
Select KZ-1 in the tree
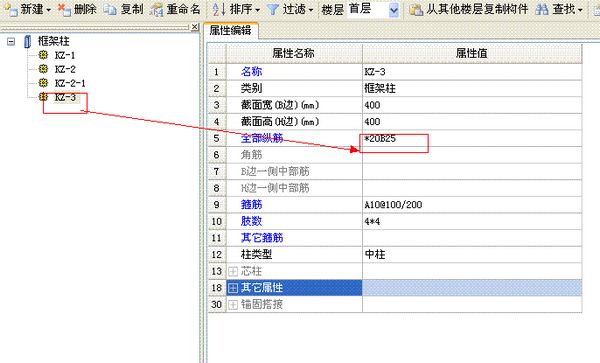click(65, 55)
